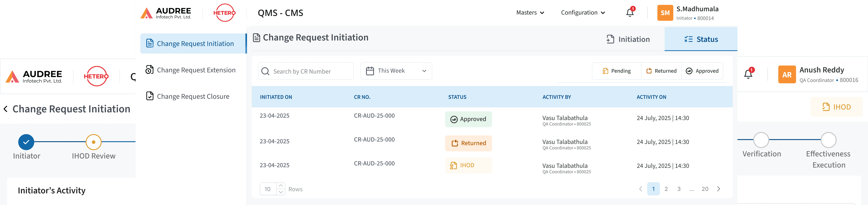Click the IHOD button on the right
Image resolution: width=868 pixels, height=205 pixels.
pos(837,107)
